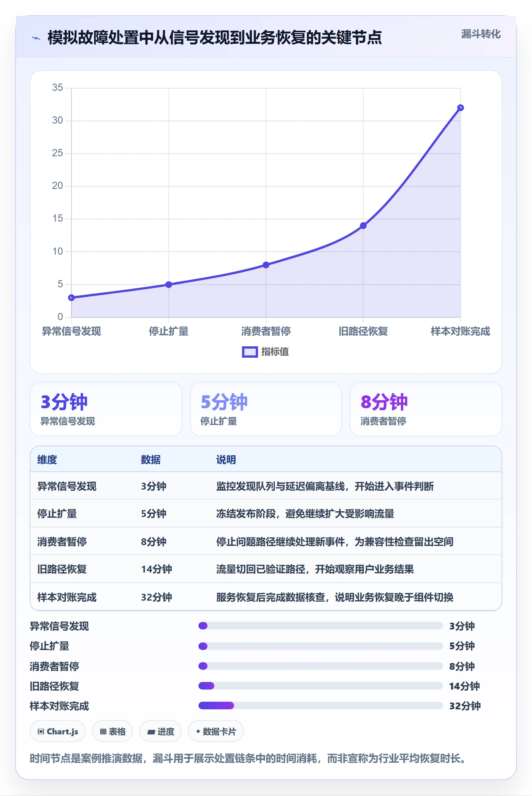532x796 pixels.
Task: Click the 维度 column header
Action: (x=47, y=460)
